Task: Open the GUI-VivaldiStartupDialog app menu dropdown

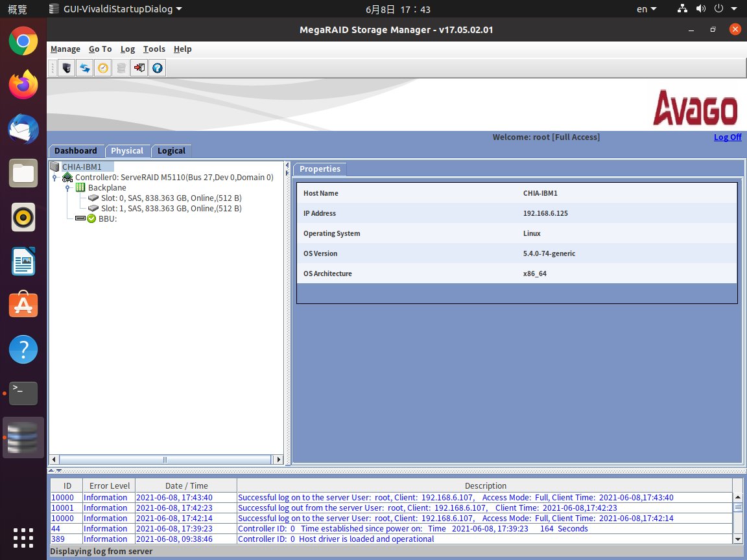Action: click(115, 9)
